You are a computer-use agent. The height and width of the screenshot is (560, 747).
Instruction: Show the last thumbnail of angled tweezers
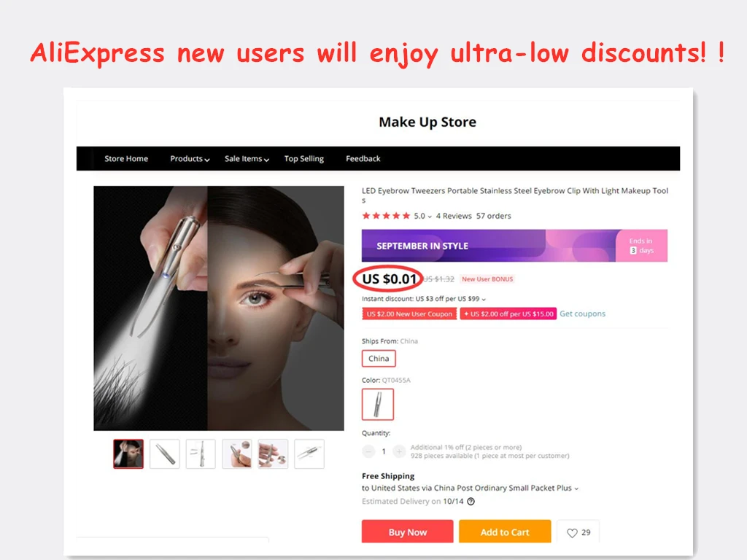(309, 454)
